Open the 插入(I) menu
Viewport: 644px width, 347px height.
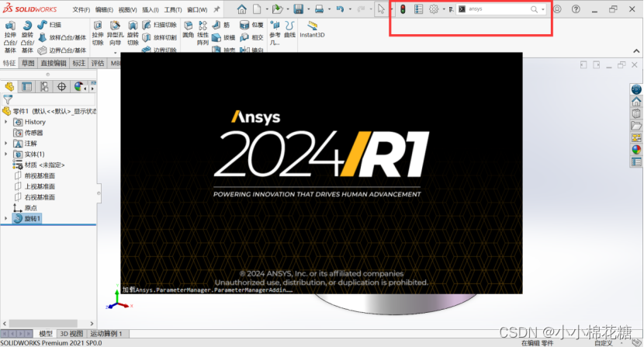pos(151,9)
